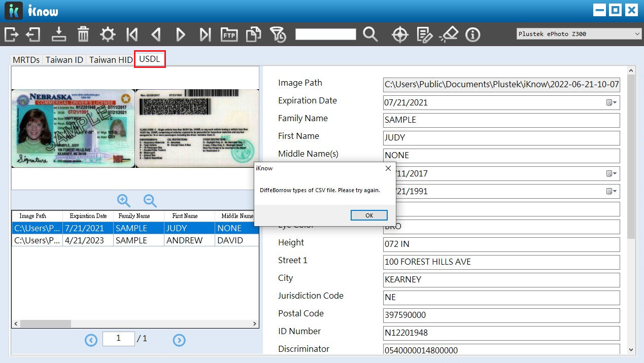
Task: Go to last record toolbar icon
Action: 205,34
